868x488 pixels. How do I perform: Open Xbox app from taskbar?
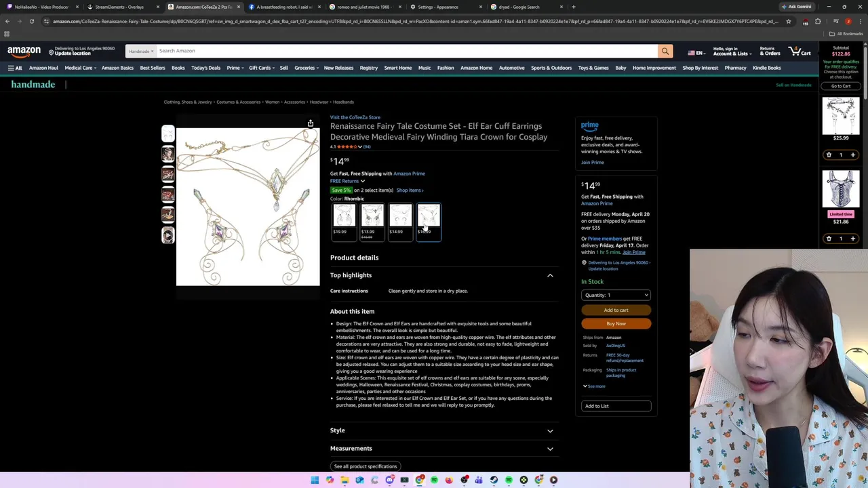pyautogui.click(x=524, y=480)
